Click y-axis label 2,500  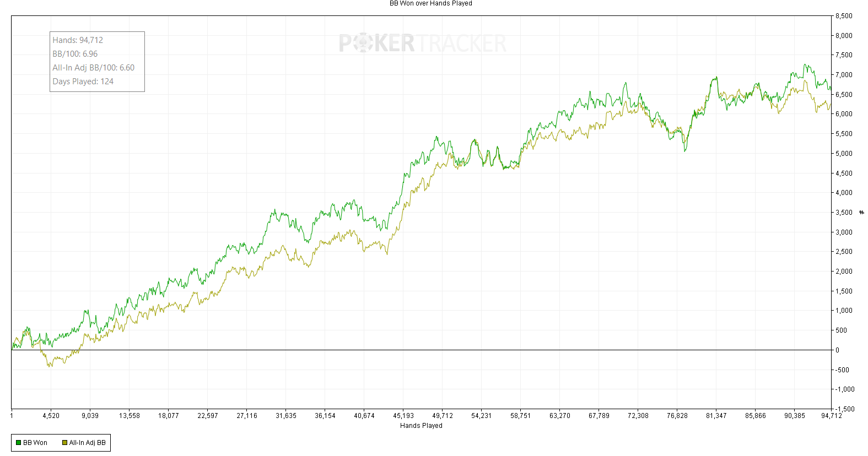point(844,252)
